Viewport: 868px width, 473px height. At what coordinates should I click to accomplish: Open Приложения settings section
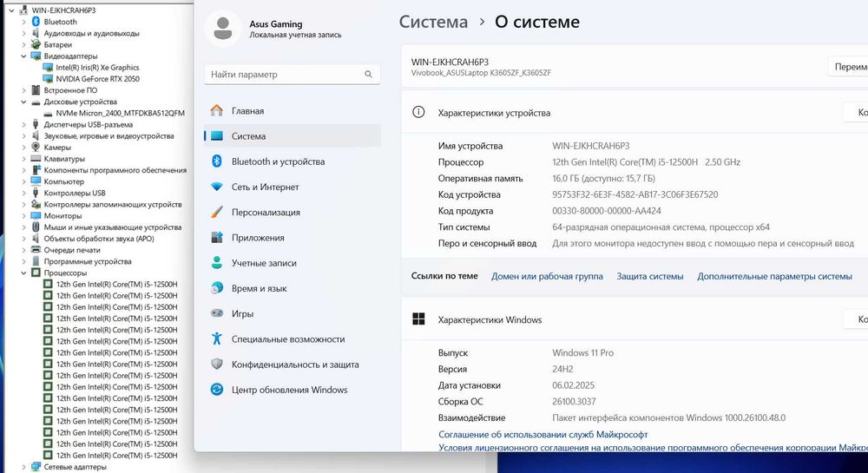pos(293,237)
